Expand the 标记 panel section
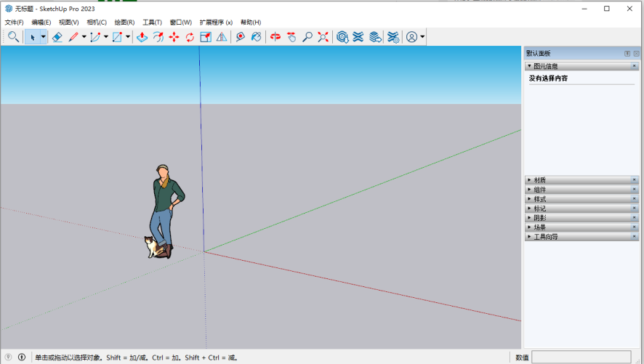This screenshot has width=644, height=364. point(529,208)
